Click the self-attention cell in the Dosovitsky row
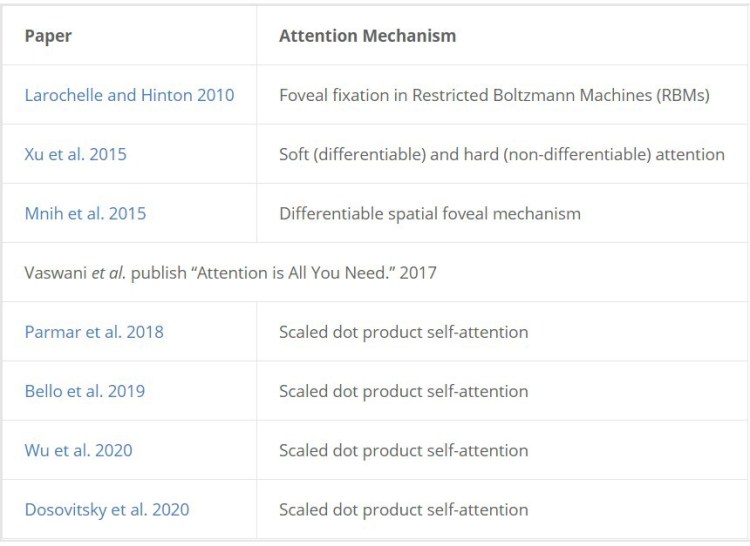 pos(403,509)
